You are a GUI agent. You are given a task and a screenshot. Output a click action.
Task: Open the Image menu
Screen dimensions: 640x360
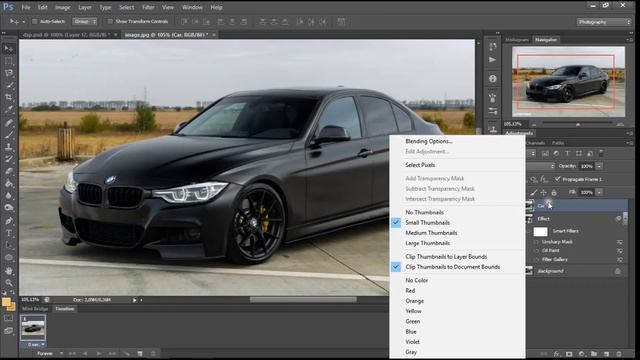(x=62, y=7)
